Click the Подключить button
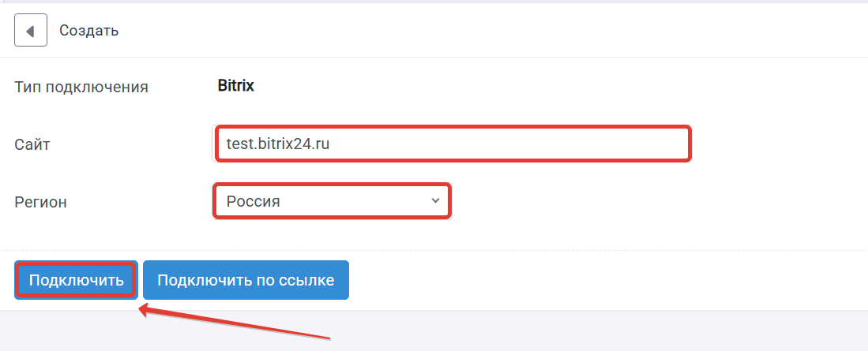The image size is (868, 351). coord(76,280)
